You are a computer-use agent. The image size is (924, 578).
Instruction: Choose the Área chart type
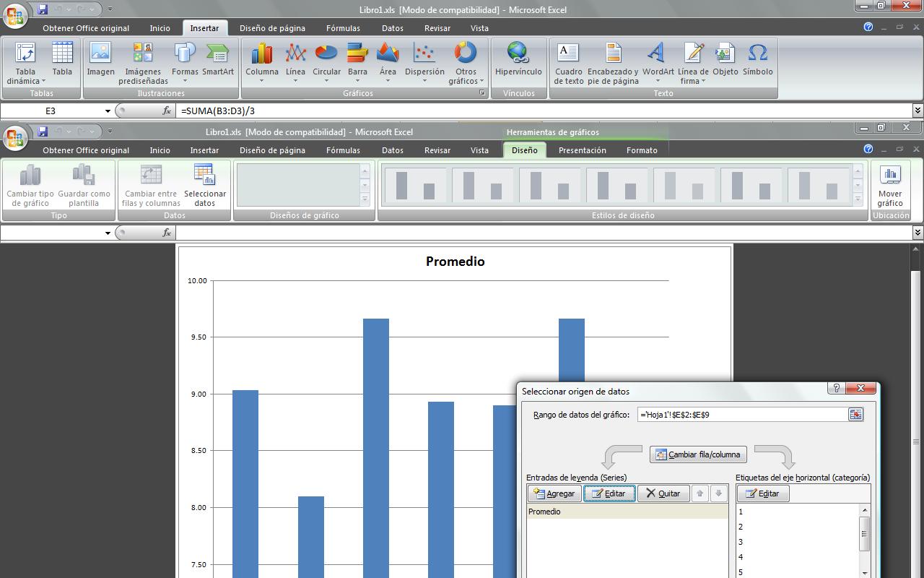coord(388,63)
